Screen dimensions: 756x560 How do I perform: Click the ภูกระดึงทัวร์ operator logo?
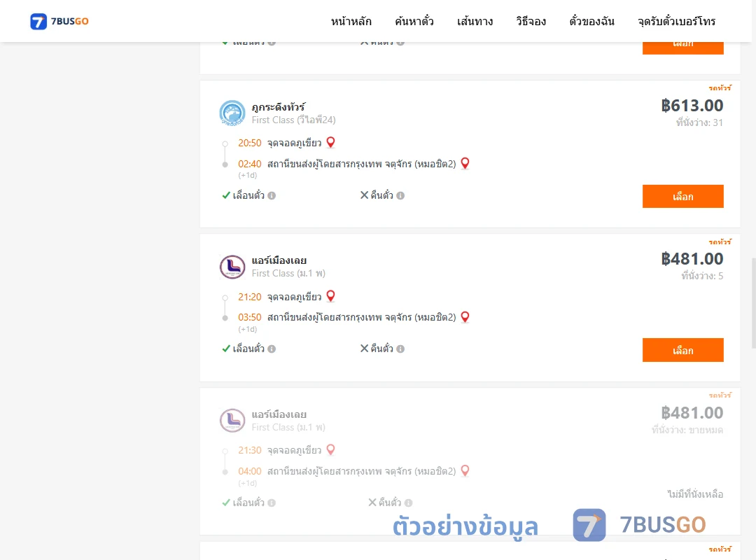point(232,113)
